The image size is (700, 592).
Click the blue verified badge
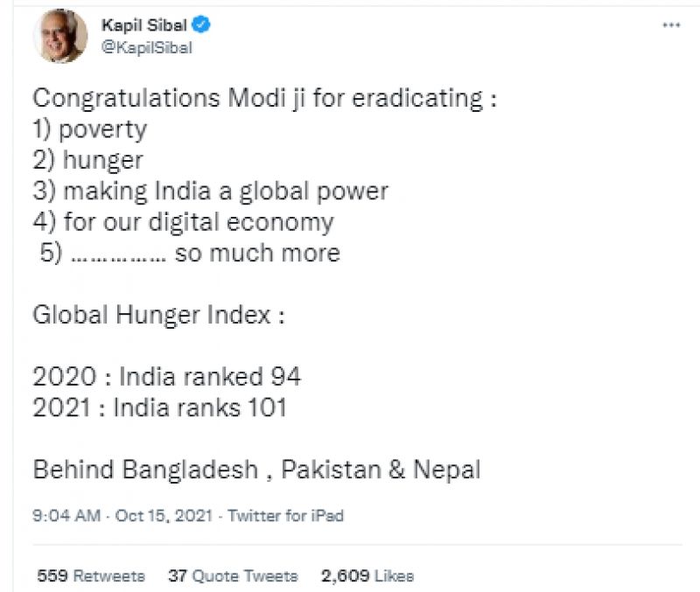click(199, 25)
